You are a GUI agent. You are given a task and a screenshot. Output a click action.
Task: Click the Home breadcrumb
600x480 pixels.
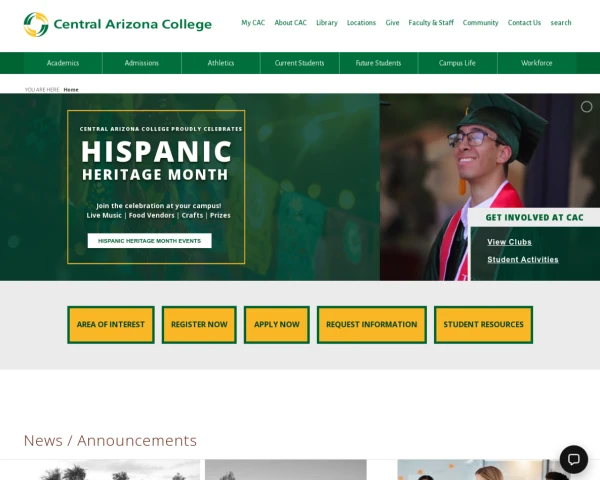click(71, 90)
